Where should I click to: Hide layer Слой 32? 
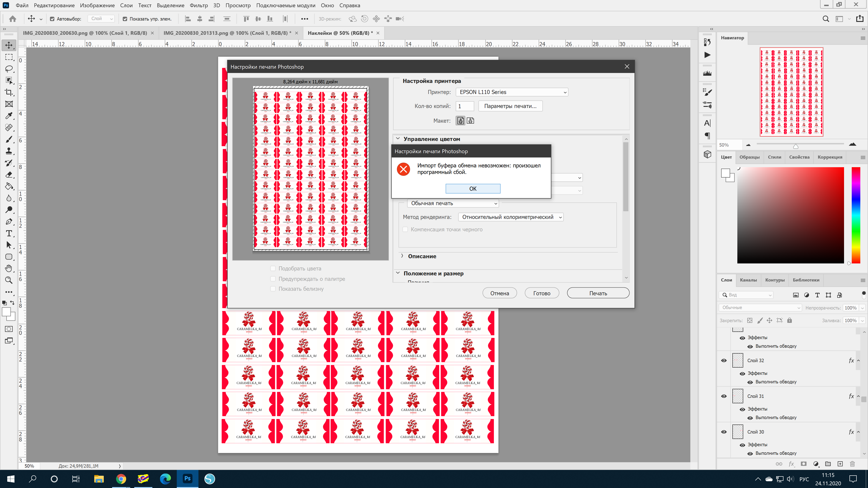(x=724, y=360)
